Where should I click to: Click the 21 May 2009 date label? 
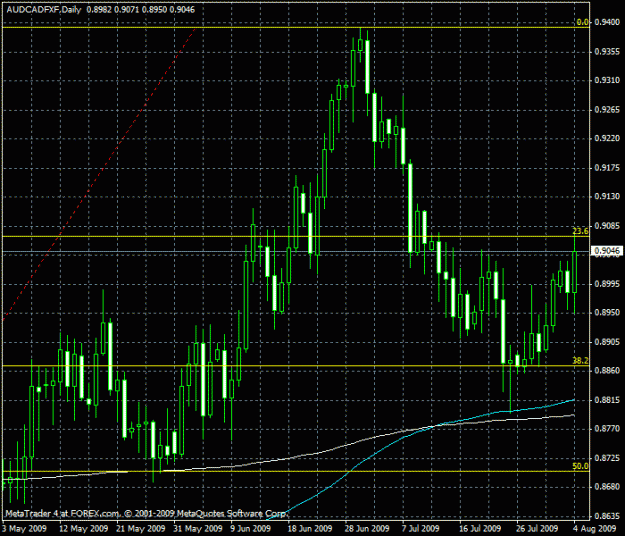[x=141, y=529]
